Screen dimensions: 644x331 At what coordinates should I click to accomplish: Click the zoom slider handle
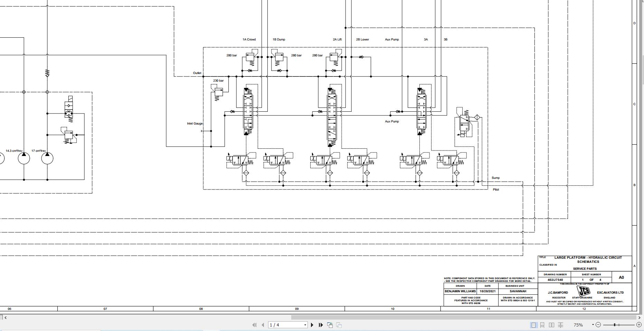[x=615, y=325]
